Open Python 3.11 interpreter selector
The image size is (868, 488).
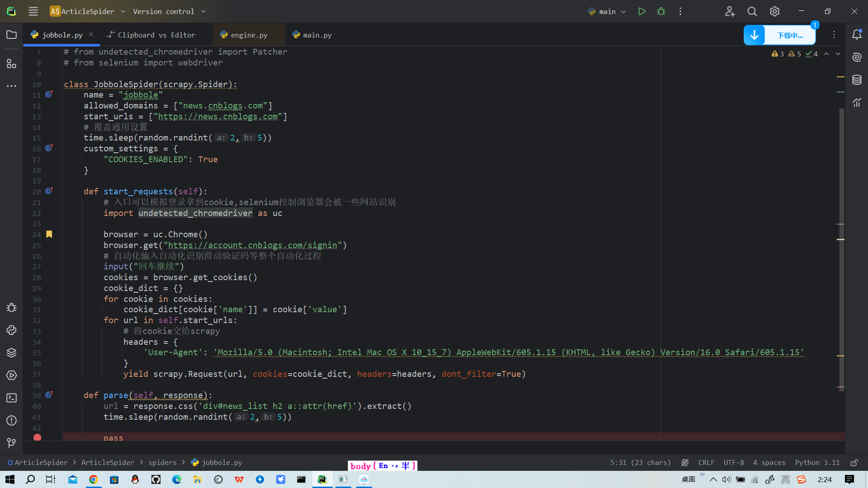pos(817,462)
